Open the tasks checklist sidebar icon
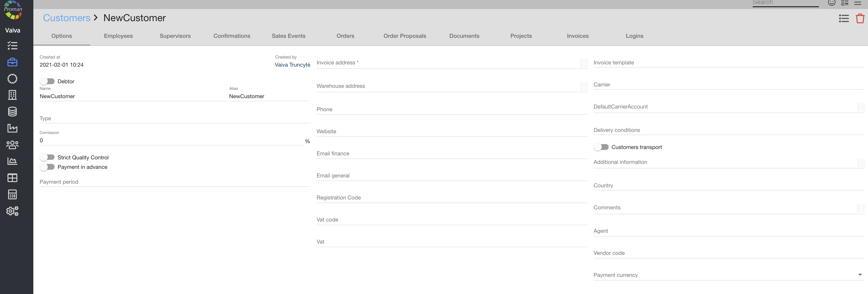This screenshot has height=294, width=868. 12,45
